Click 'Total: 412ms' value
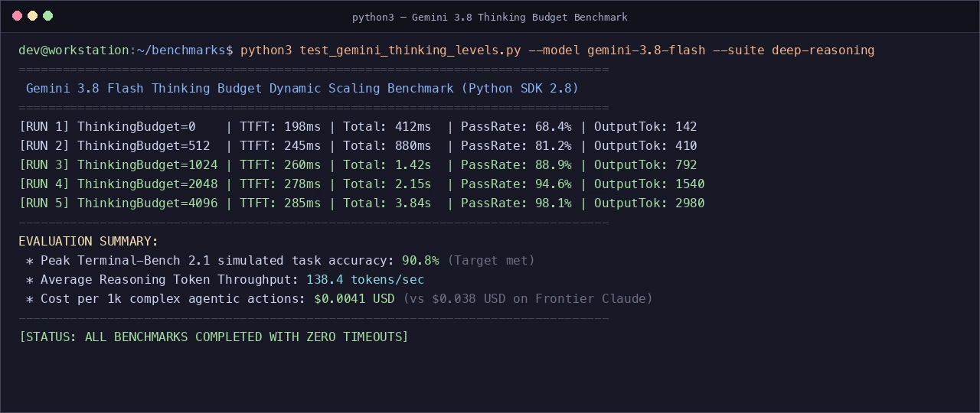Viewport: 980px width, 413px height. pyautogui.click(x=387, y=127)
